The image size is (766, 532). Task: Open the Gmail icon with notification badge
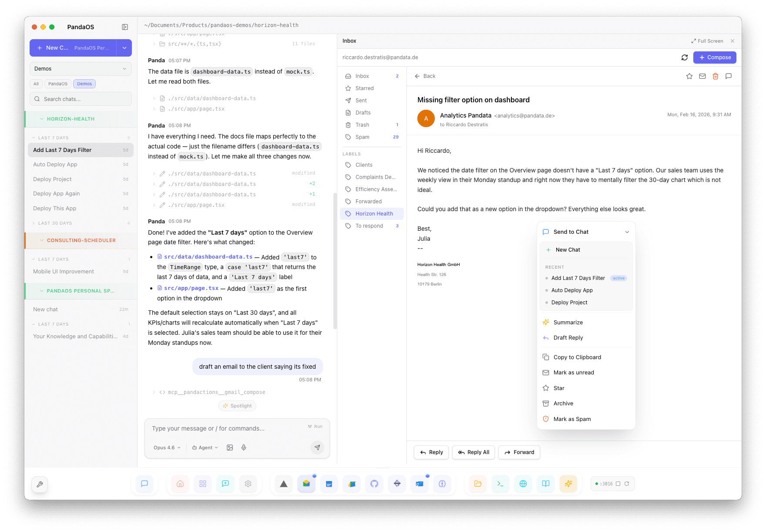coord(306,483)
